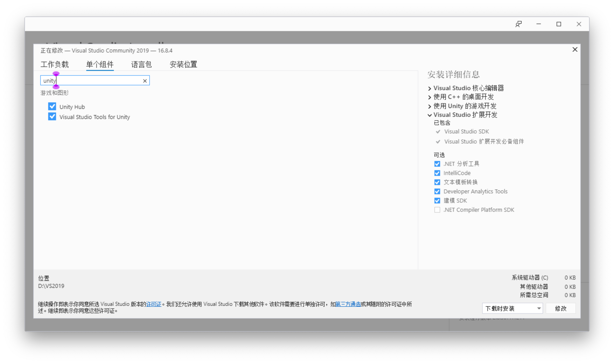Uncheck the Unity Hub component
The width and height of the screenshot is (614, 364).
(52, 107)
